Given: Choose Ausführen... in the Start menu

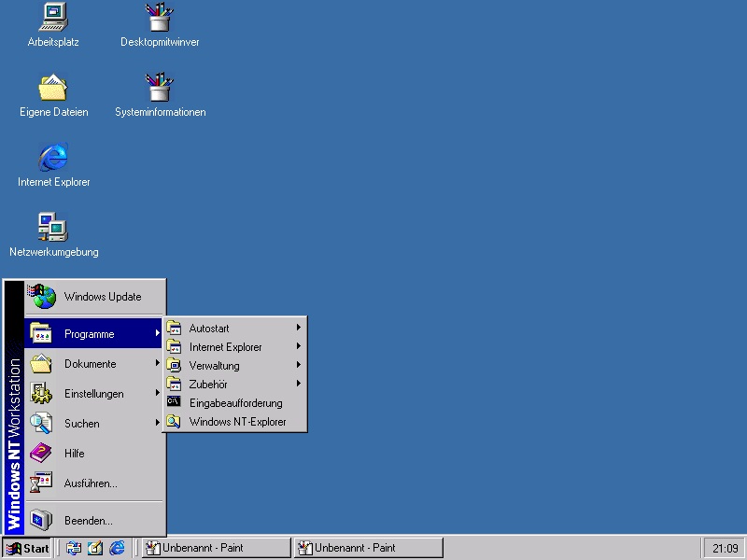Looking at the screenshot, I should pyautogui.click(x=93, y=483).
